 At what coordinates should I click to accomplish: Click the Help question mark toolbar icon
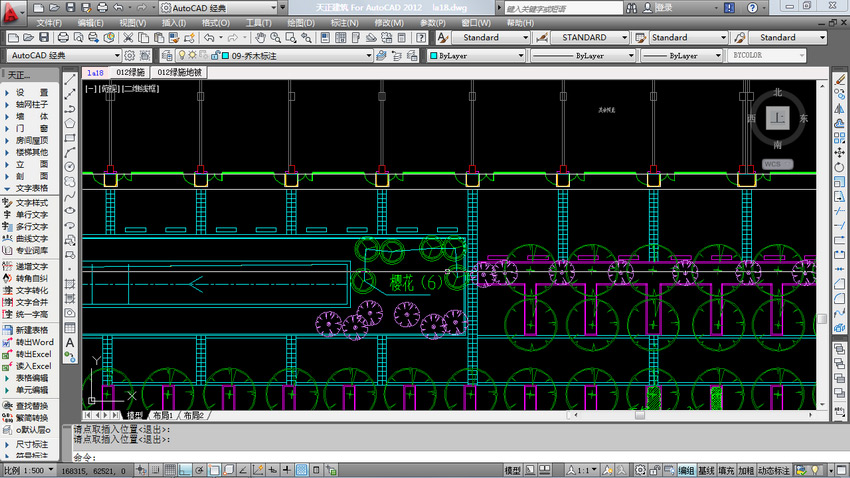pos(421,37)
